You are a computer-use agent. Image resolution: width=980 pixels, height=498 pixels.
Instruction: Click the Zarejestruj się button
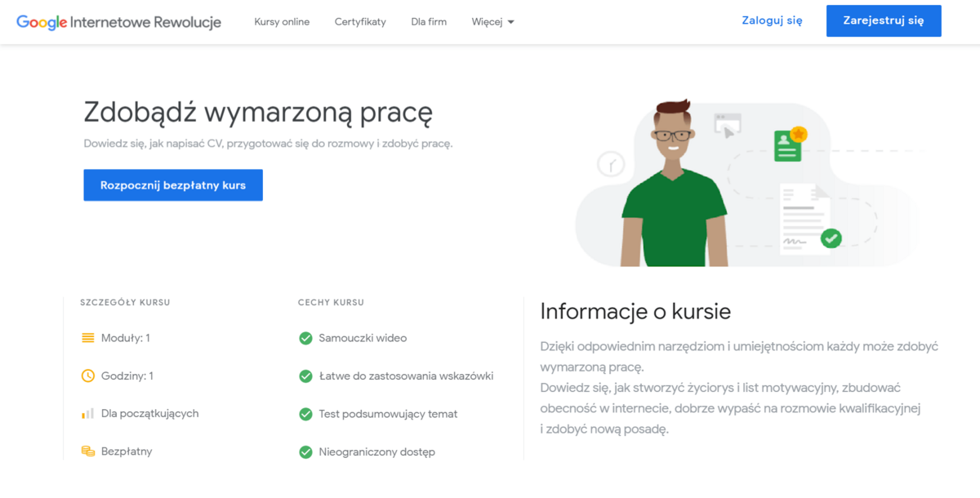pos(884,21)
